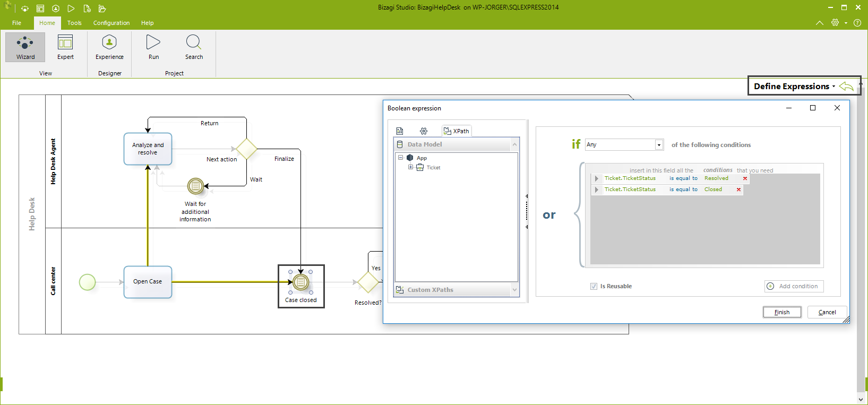The image size is (868, 405).
Task: Select the 'Open Case' task
Action: coord(148,282)
